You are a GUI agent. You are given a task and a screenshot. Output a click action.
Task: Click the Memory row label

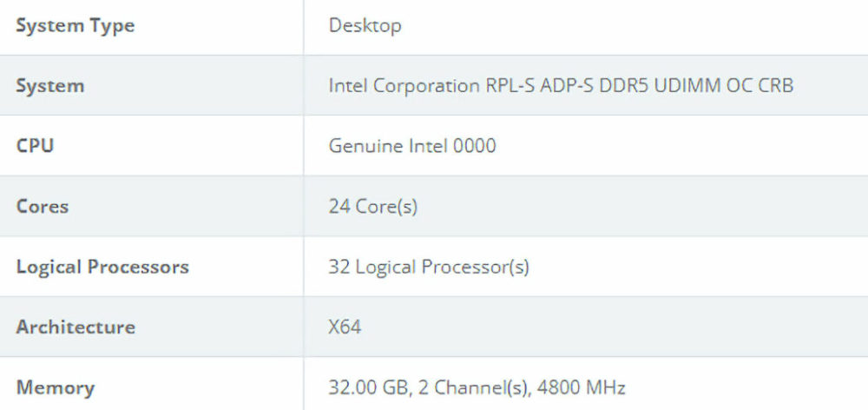point(56,387)
